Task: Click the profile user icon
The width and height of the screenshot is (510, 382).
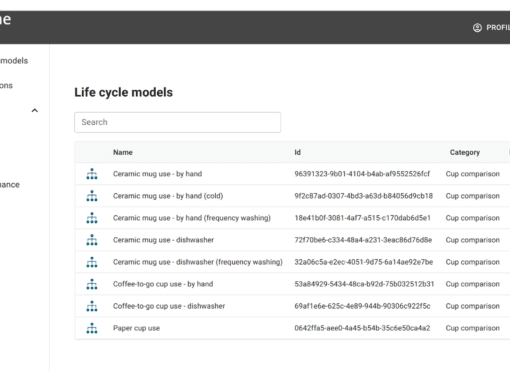Action: [x=477, y=28]
